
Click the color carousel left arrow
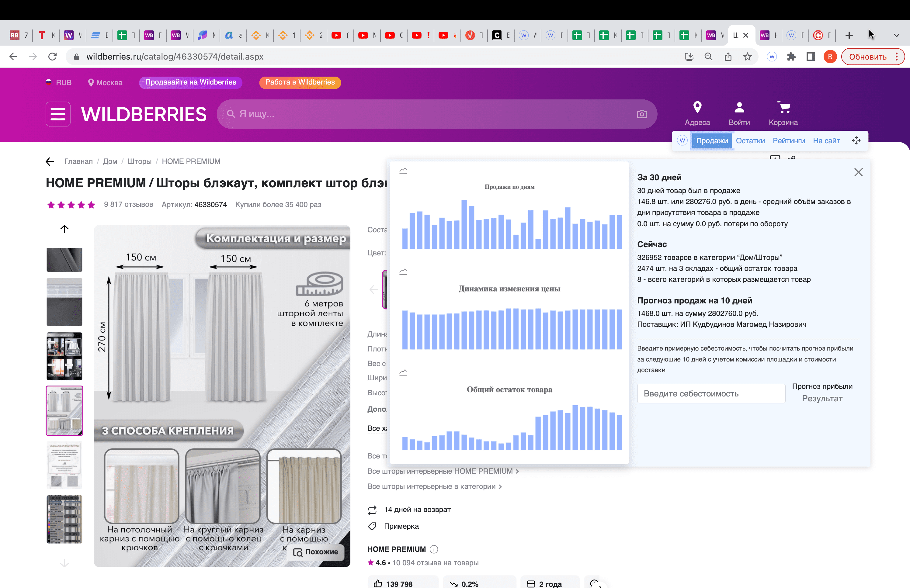pyautogui.click(x=373, y=289)
